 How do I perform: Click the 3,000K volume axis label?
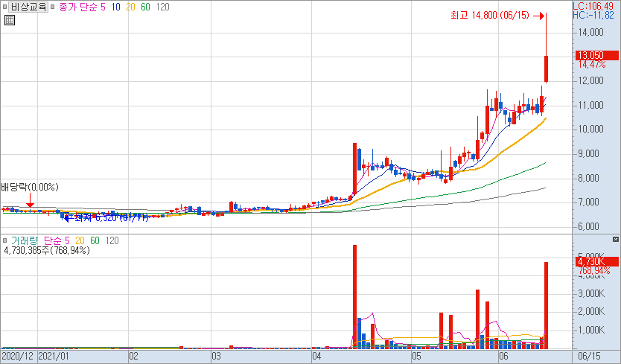[x=591, y=293]
